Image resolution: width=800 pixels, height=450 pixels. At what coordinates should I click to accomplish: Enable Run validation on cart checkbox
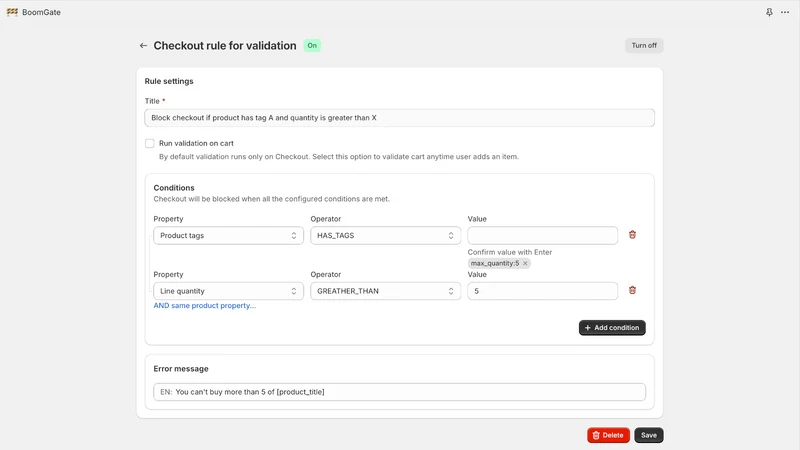[x=149, y=143]
